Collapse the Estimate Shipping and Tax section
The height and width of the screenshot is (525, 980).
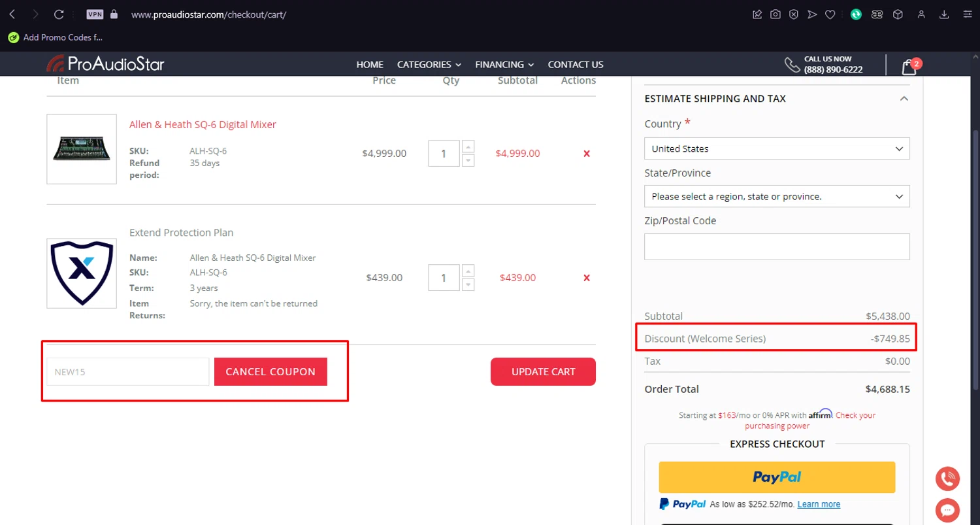click(x=904, y=99)
